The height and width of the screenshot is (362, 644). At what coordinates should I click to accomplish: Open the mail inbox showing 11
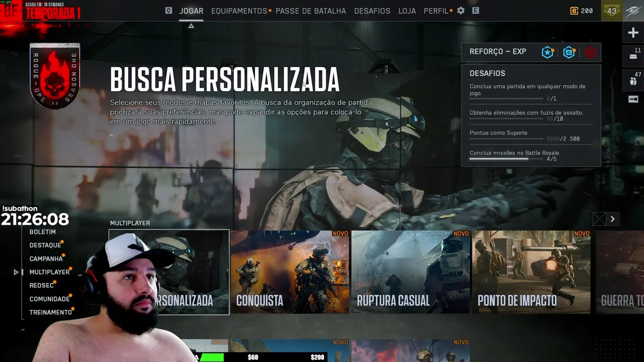click(633, 56)
